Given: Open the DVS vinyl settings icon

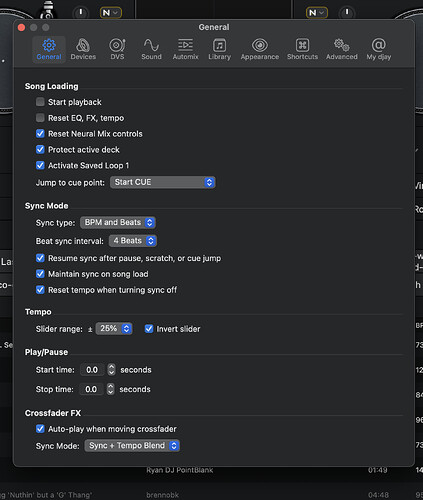Looking at the screenshot, I should coord(117,45).
